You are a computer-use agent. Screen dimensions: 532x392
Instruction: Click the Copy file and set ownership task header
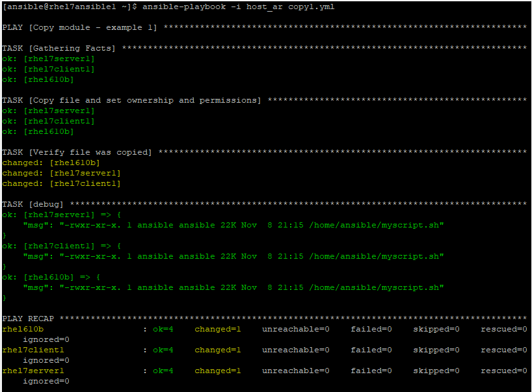coord(131,100)
